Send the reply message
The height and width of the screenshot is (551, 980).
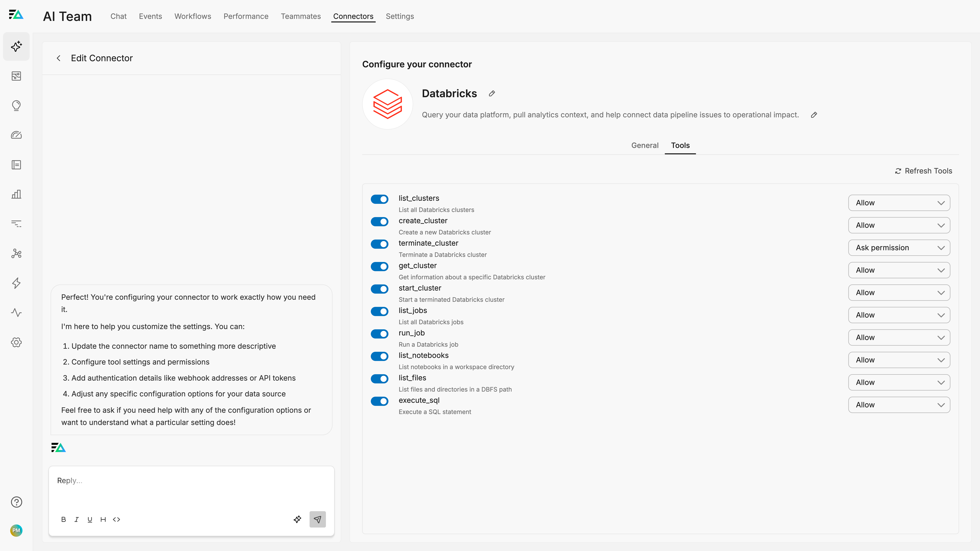pos(318,519)
